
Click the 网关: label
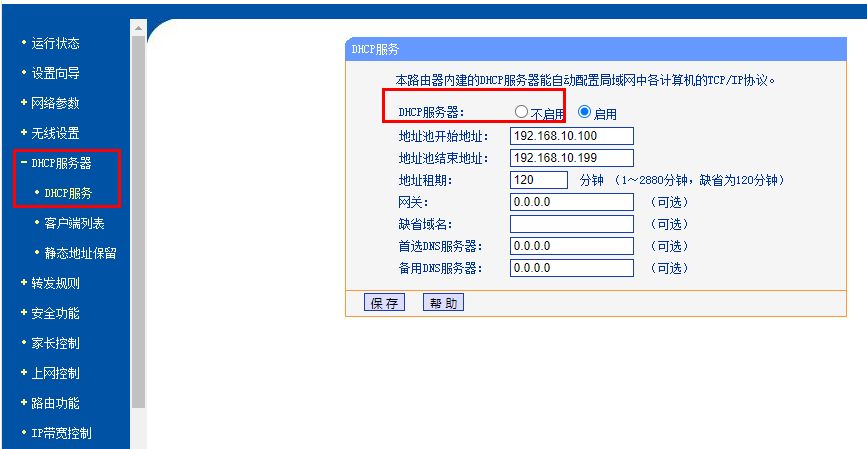(x=413, y=202)
